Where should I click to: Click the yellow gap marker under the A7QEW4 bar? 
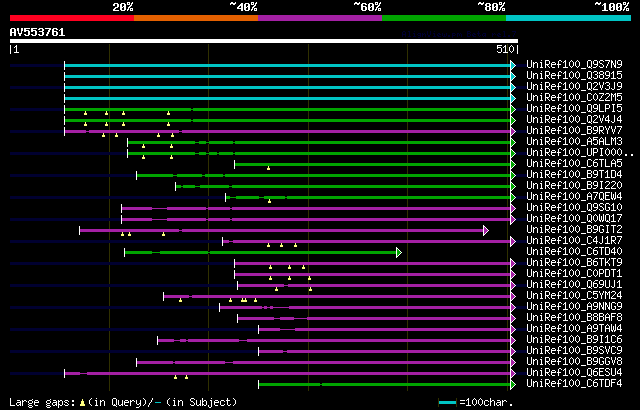[269, 201]
